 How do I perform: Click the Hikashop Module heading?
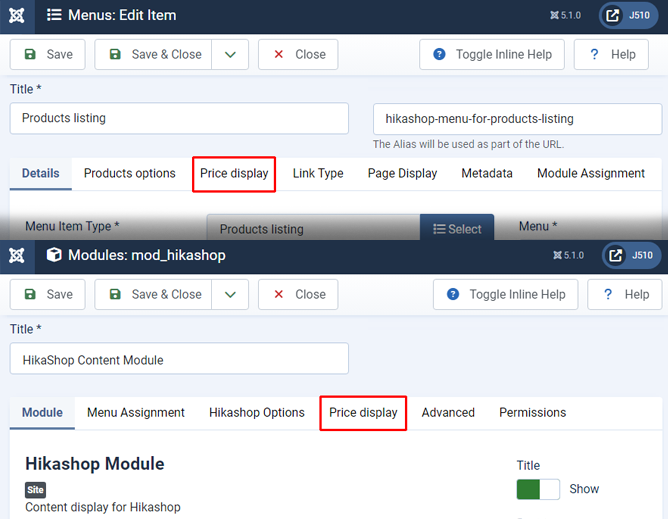pyautogui.click(x=95, y=464)
